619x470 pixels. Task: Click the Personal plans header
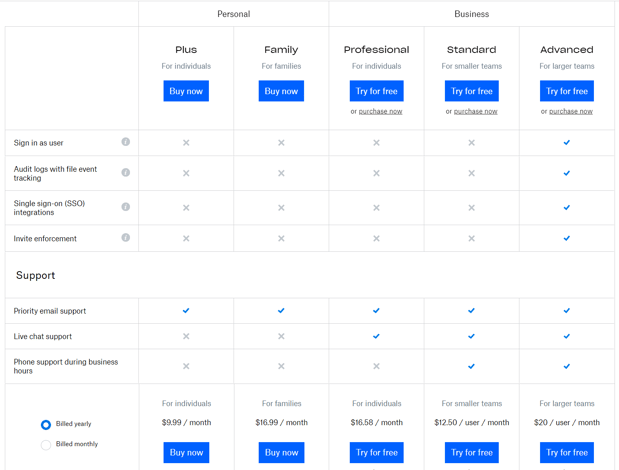233,14
